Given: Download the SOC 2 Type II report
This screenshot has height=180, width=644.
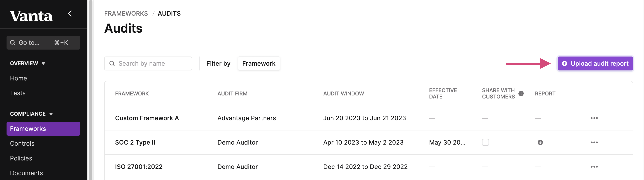Looking at the screenshot, I should (540, 142).
